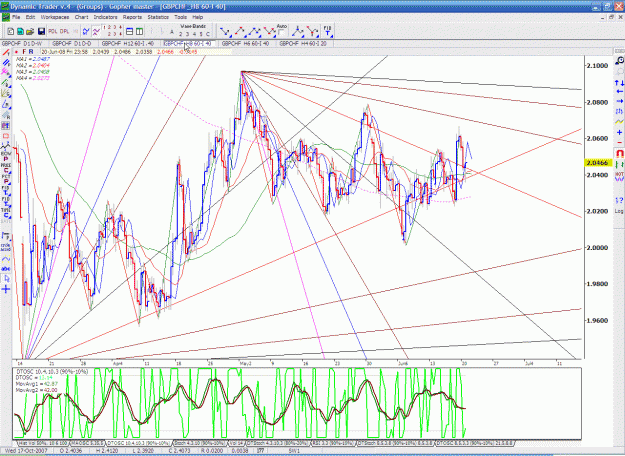
Task: Click the fourth red swing pattern icon
Action: coord(269,31)
